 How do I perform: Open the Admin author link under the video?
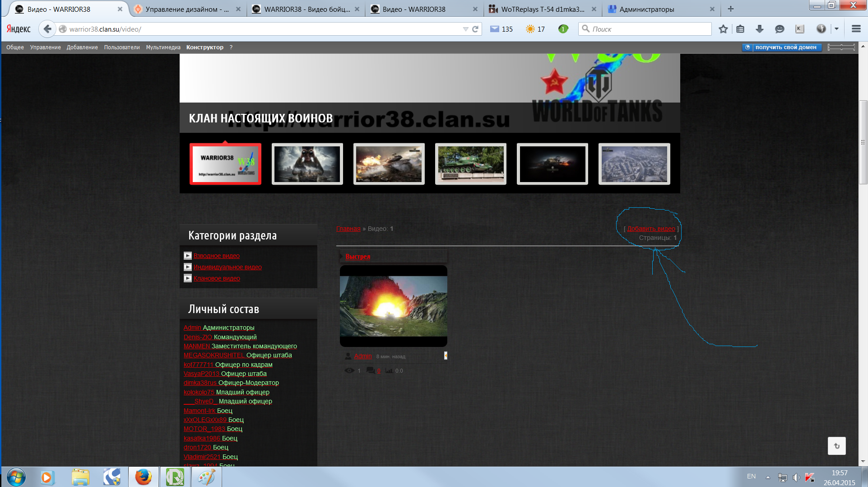pyautogui.click(x=363, y=356)
